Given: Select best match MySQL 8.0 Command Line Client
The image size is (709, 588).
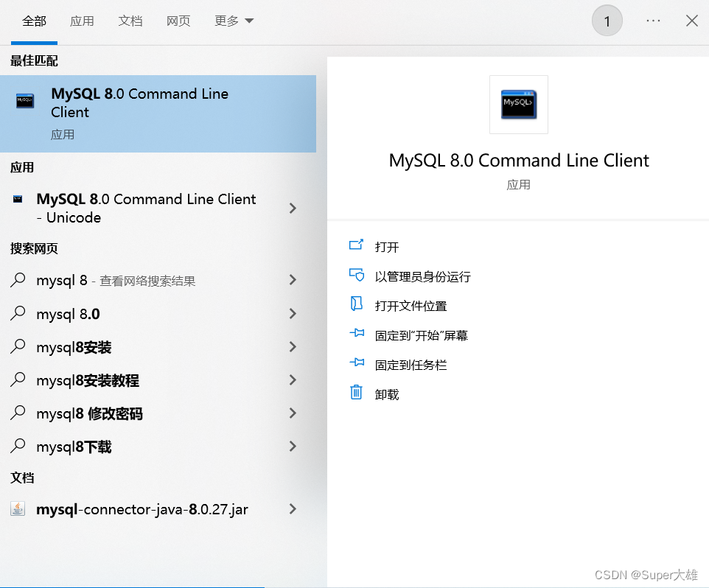Looking at the screenshot, I should [158, 113].
